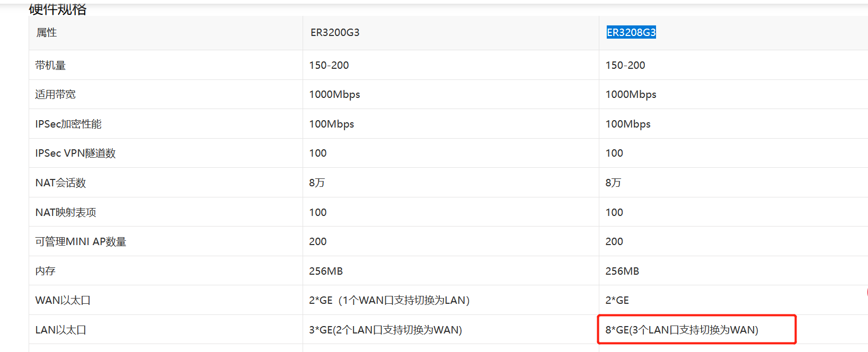The height and width of the screenshot is (352, 868).
Task: Click the WAN以太口 row label
Action: (x=63, y=300)
